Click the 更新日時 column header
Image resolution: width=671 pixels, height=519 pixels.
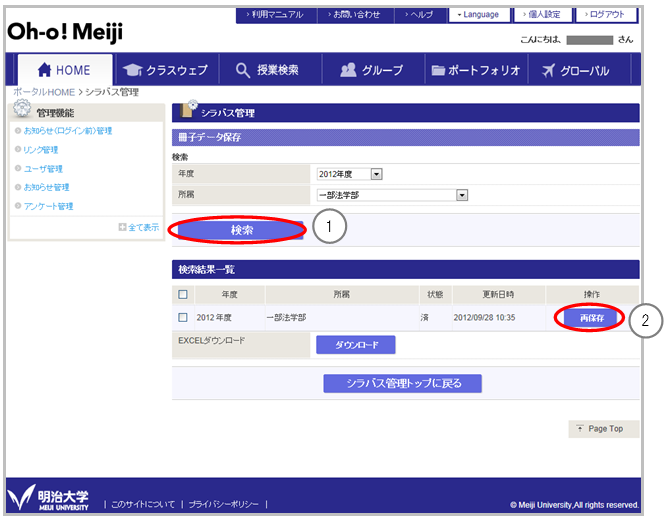[x=498, y=294]
